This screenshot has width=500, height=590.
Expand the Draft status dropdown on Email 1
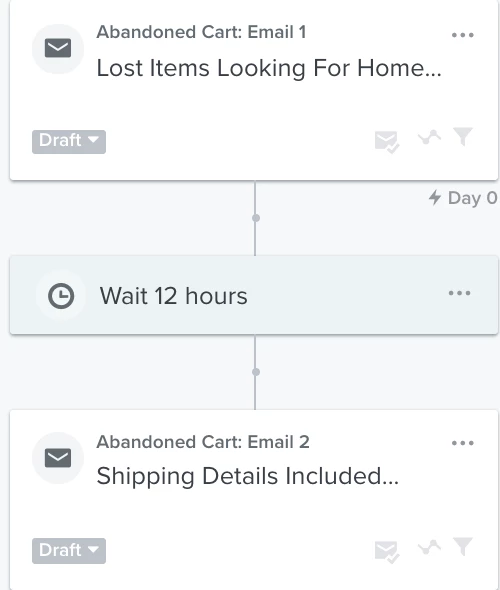point(69,141)
